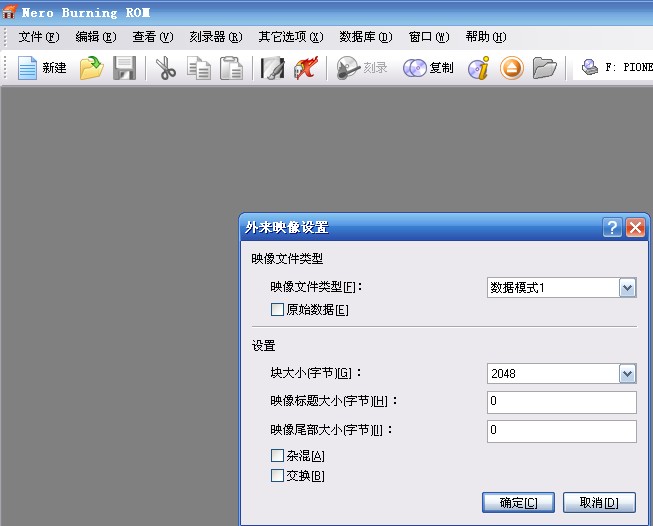Open a compilation with the folder icon
The width and height of the screenshot is (653, 526).
point(92,68)
